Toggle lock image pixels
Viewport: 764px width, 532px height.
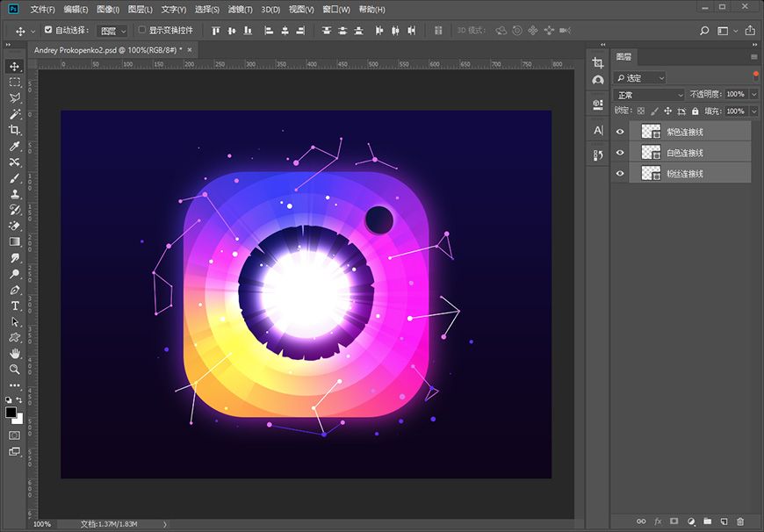tap(654, 111)
